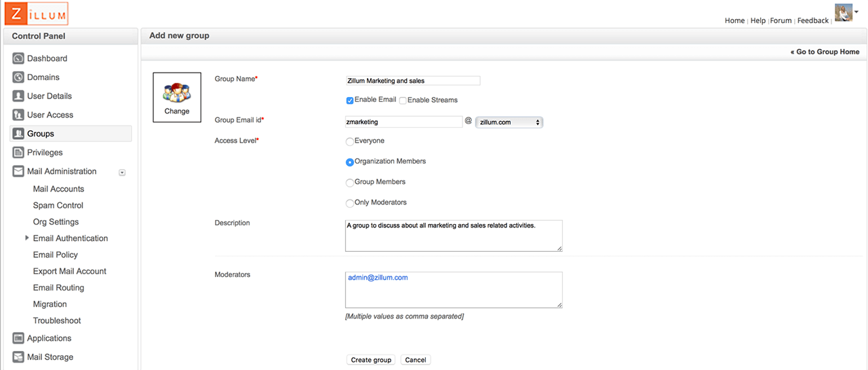868x370 pixels.
Task: Open Email Authentication submenu item
Action: [x=71, y=238]
